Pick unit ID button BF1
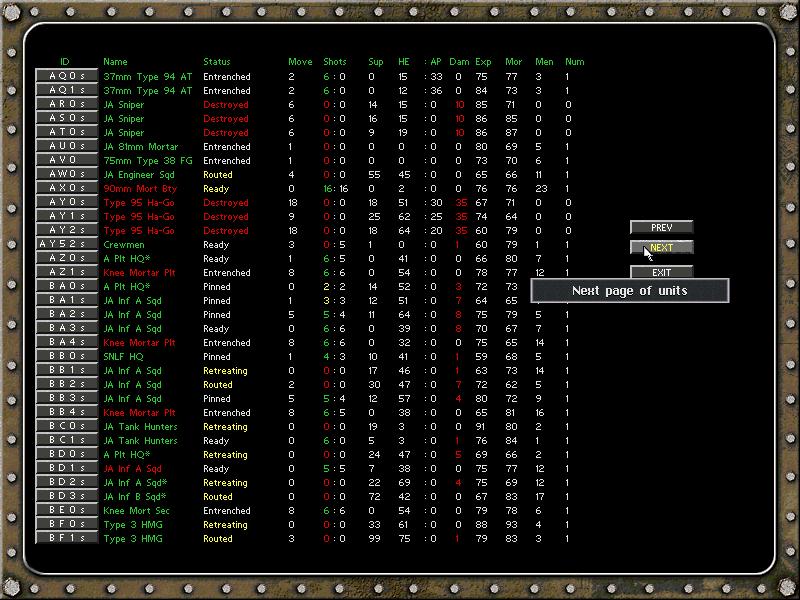This screenshot has height=600, width=800. (67, 538)
